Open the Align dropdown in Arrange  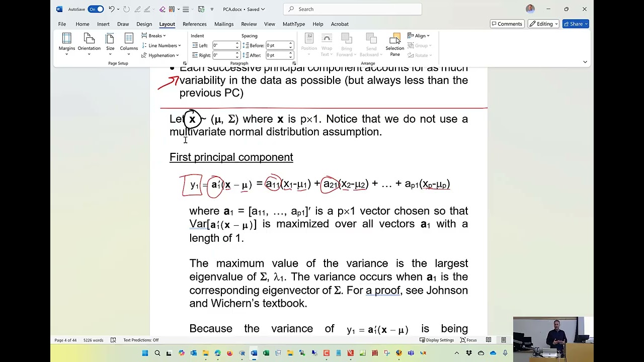[419, 36]
